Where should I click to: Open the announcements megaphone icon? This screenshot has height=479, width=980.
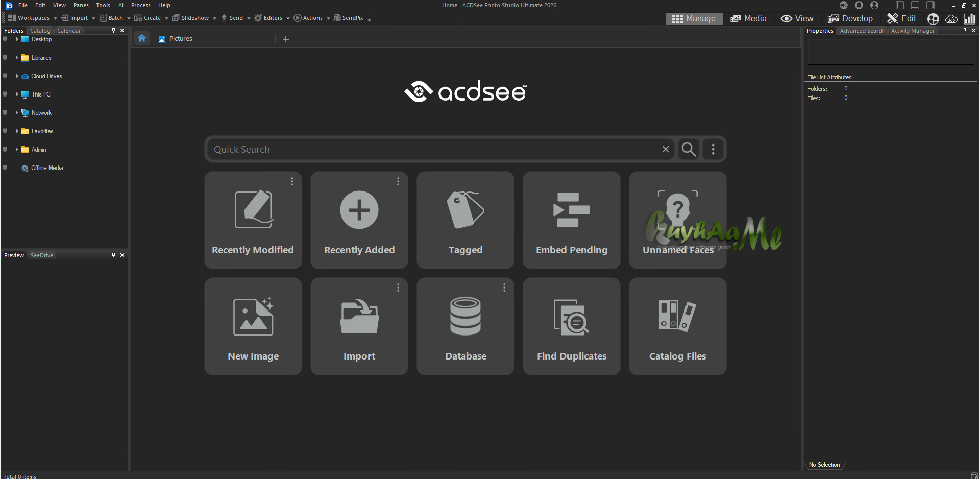click(x=844, y=5)
